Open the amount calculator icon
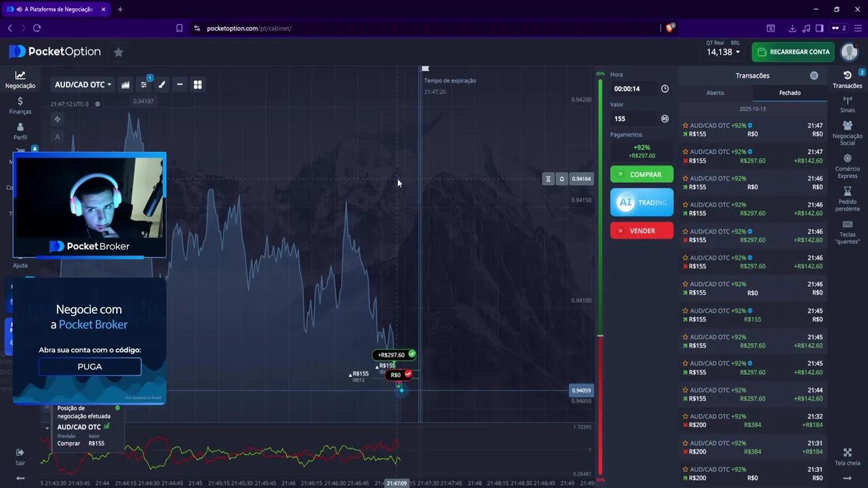868x488 pixels. (665, 119)
